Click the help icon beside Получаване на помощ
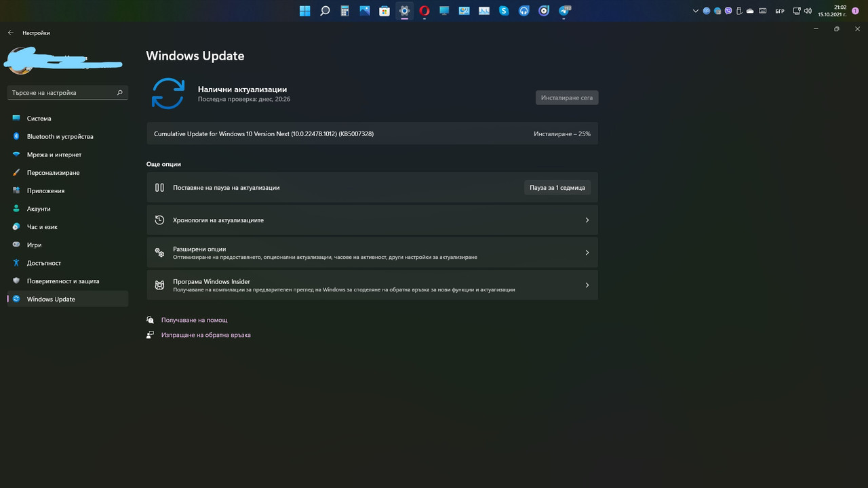868x488 pixels. (x=151, y=320)
